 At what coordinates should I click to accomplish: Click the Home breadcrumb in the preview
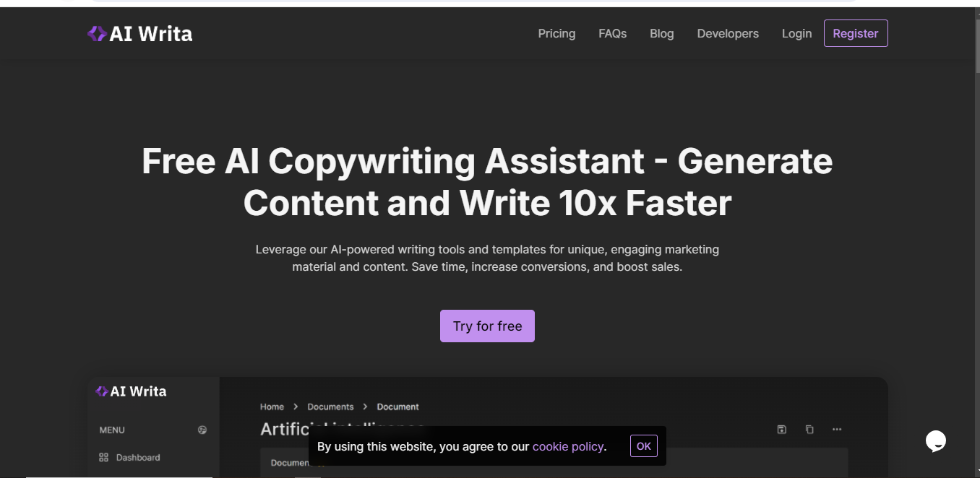click(x=272, y=407)
